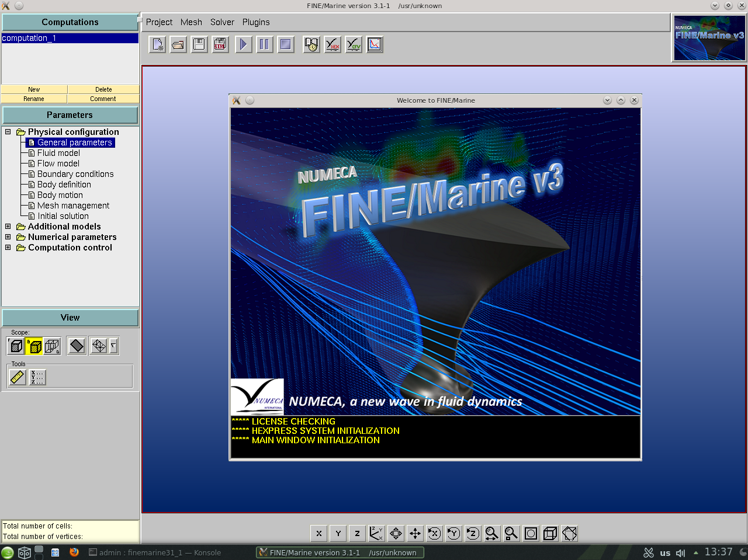This screenshot has height=560, width=748.
Task: View along the Y axis
Action: (x=338, y=533)
